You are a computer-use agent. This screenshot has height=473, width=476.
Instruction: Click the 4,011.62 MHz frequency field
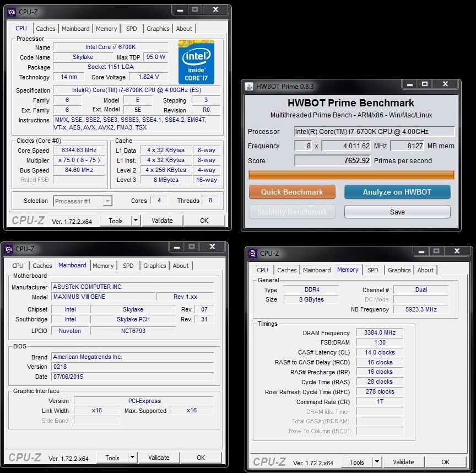pos(346,146)
